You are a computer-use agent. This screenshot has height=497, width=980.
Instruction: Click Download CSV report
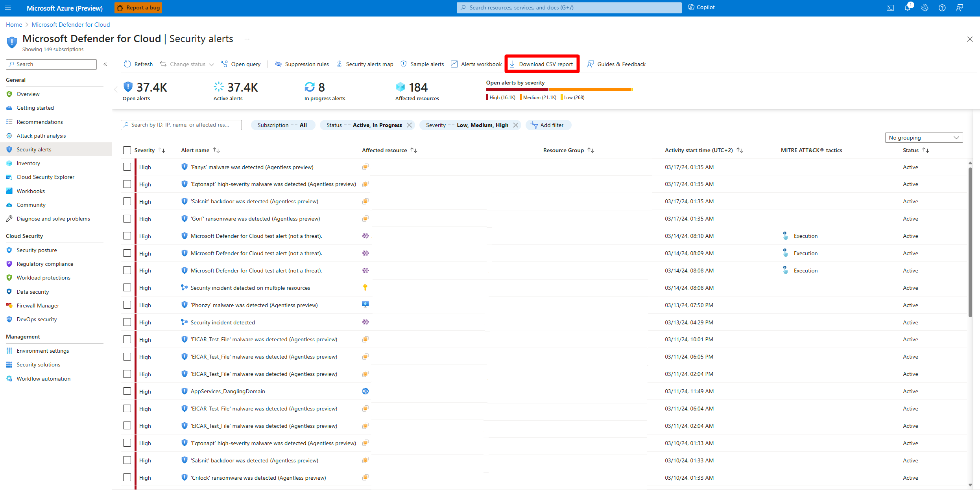pyautogui.click(x=542, y=64)
